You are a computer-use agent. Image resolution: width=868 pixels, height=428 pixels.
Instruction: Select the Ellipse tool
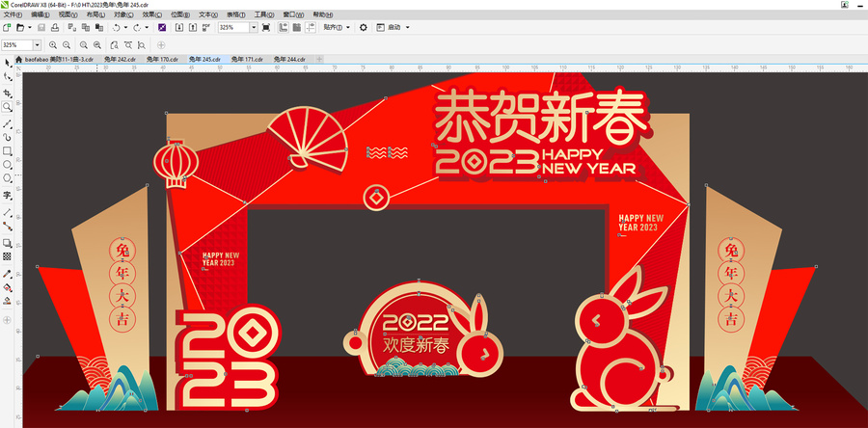7,165
